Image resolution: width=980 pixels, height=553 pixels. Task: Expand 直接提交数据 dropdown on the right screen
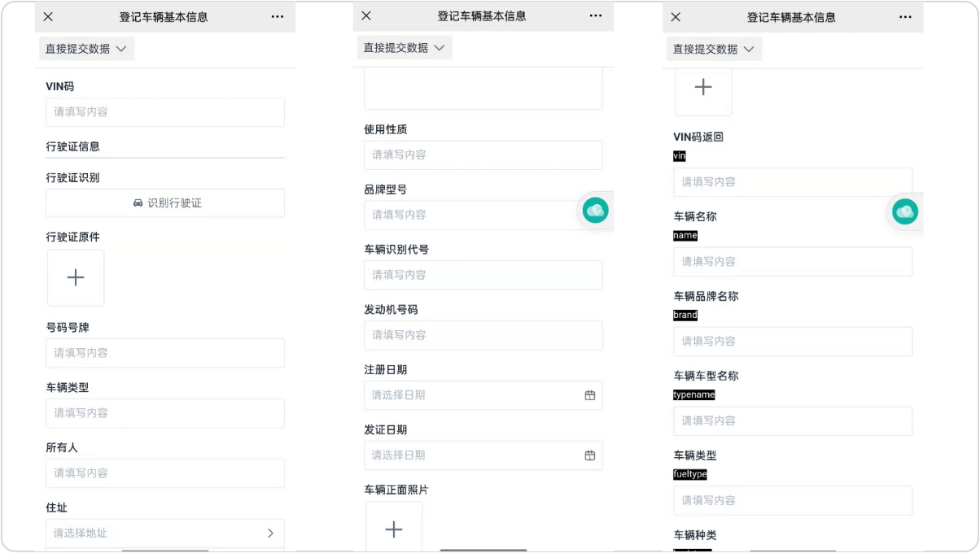(714, 49)
